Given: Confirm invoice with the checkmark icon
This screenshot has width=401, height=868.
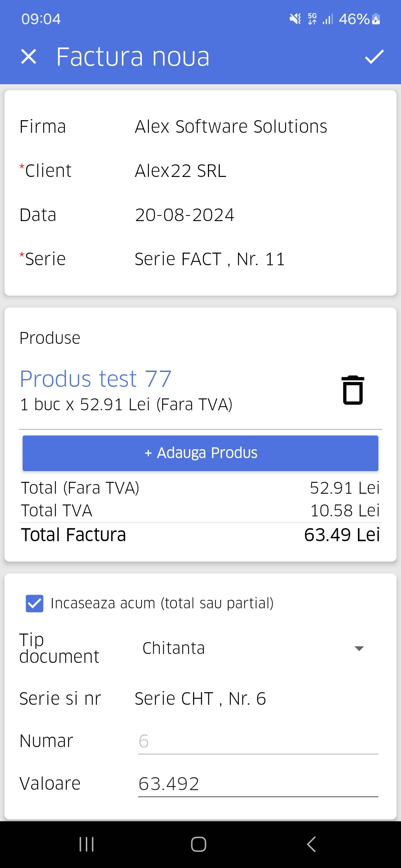Looking at the screenshot, I should coord(374,57).
